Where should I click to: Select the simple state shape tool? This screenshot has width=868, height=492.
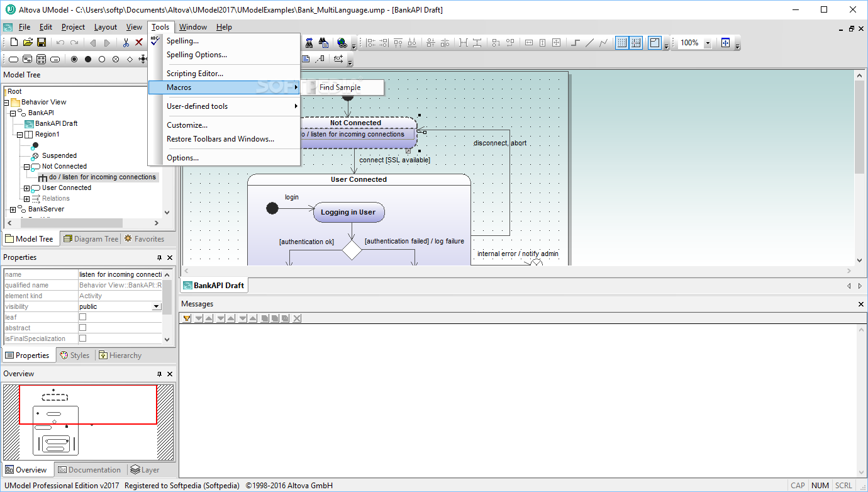[13, 59]
